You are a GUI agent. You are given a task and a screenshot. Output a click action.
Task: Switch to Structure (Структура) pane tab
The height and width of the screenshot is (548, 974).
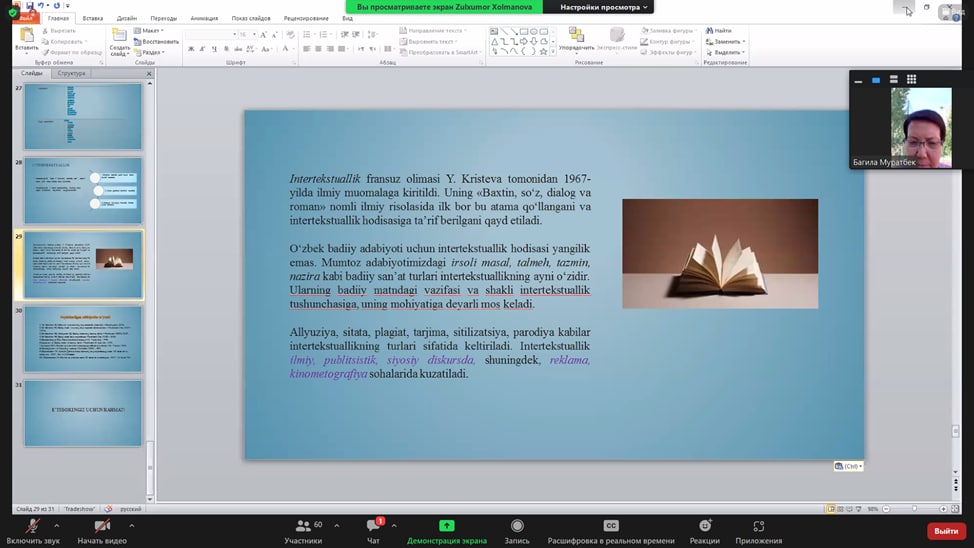[71, 73]
